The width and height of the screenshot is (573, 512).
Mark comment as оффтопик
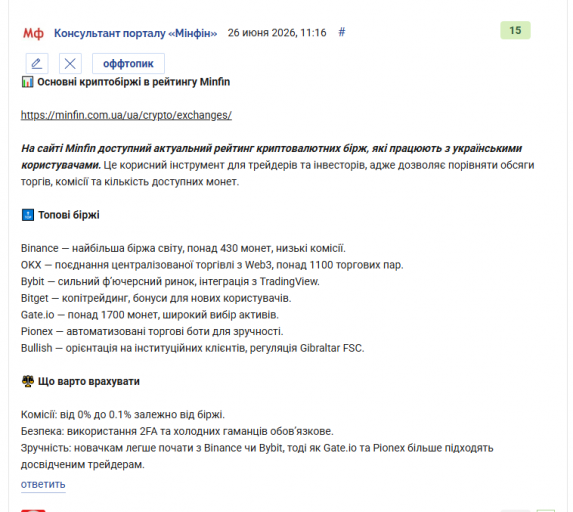[x=128, y=64]
